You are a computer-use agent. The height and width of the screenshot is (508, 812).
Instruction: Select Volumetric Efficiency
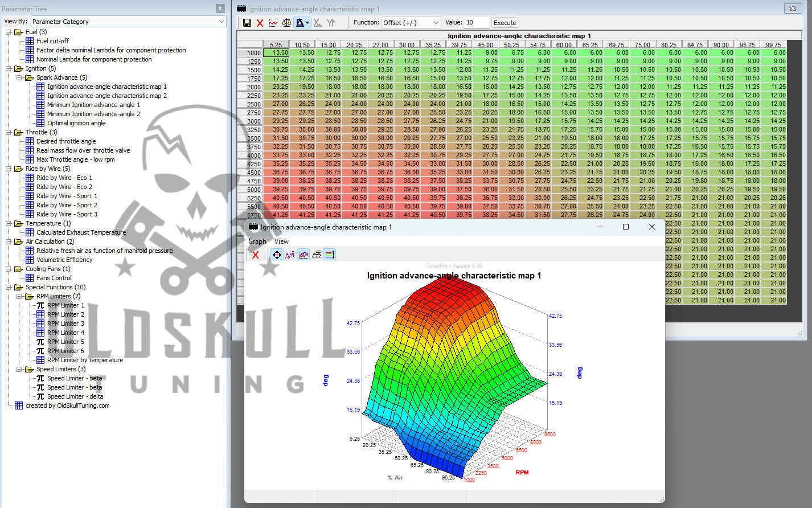(x=64, y=260)
